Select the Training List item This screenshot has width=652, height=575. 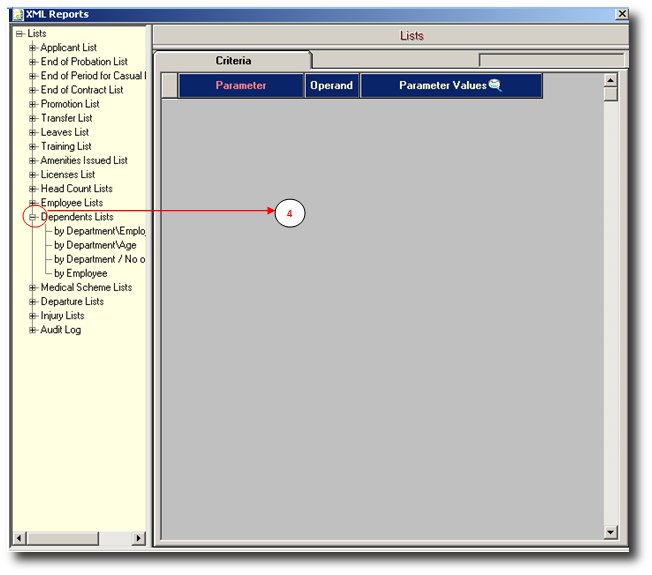(x=65, y=146)
